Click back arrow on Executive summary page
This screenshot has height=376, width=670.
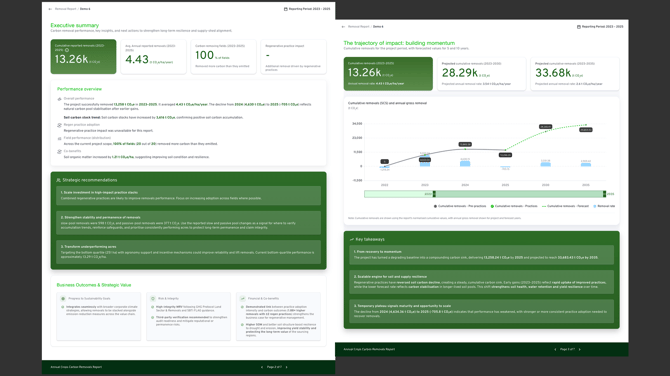[50, 9]
